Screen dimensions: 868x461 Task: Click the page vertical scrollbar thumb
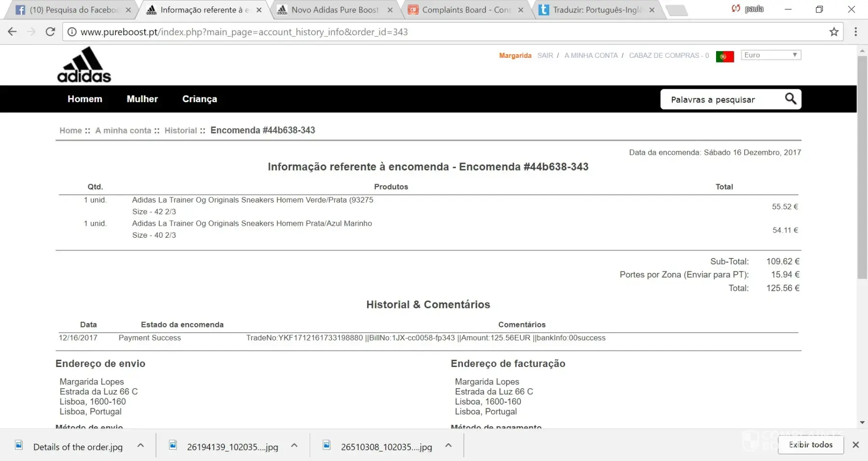pos(862,166)
